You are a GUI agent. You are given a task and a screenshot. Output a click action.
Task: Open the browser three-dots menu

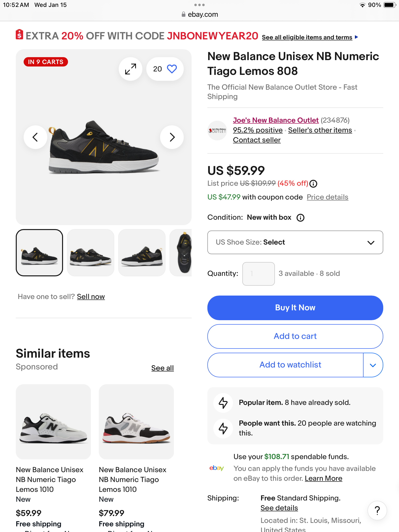coord(199,5)
